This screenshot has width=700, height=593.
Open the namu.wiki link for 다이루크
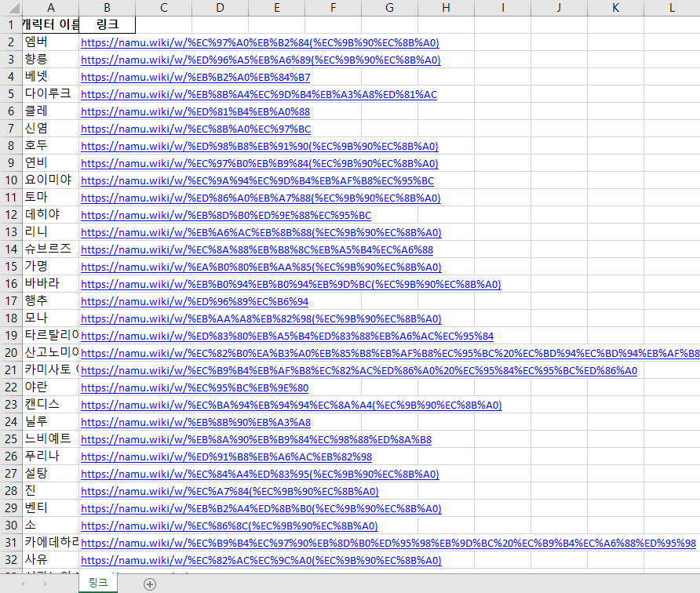pyautogui.click(x=259, y=95)
